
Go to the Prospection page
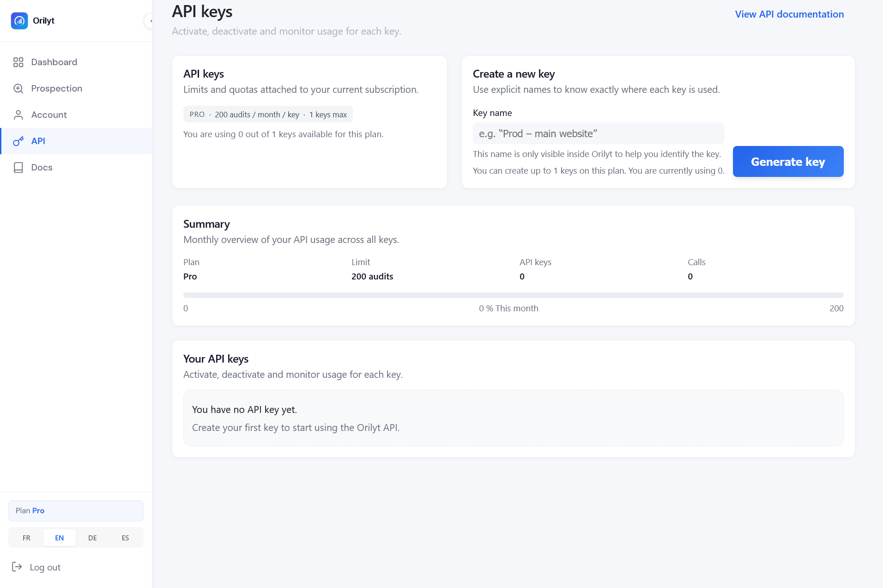[x=57, y=89]
